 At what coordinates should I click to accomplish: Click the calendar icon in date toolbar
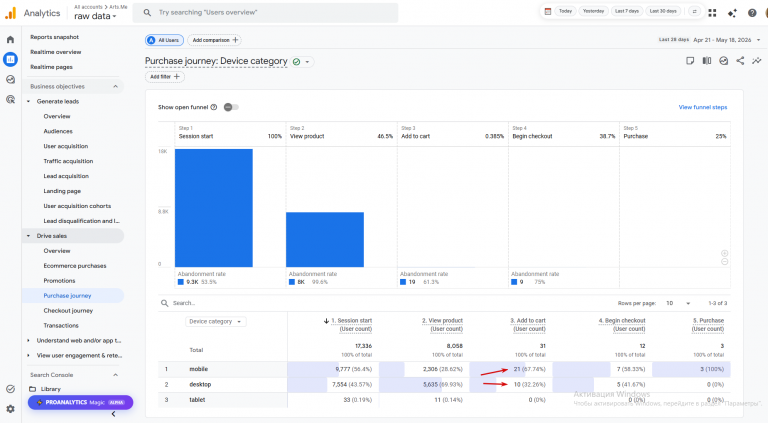[548, 11]
